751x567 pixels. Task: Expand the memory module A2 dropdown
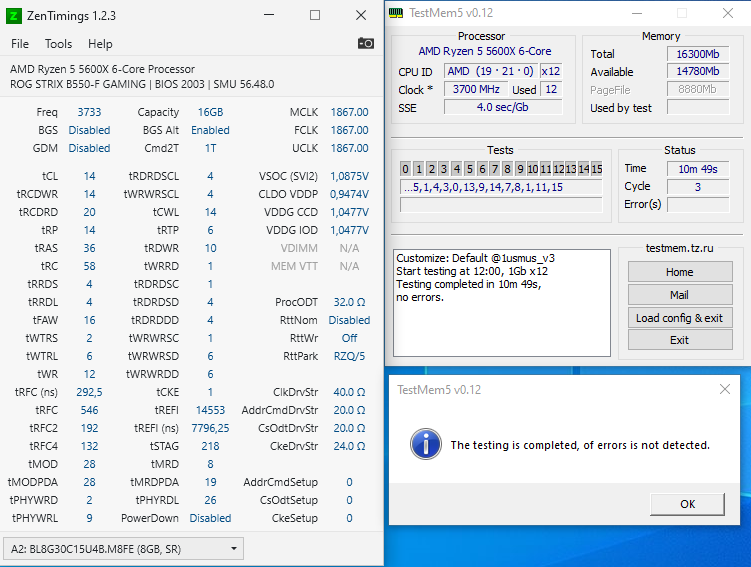pyautogui.click(x=124, y=549)
